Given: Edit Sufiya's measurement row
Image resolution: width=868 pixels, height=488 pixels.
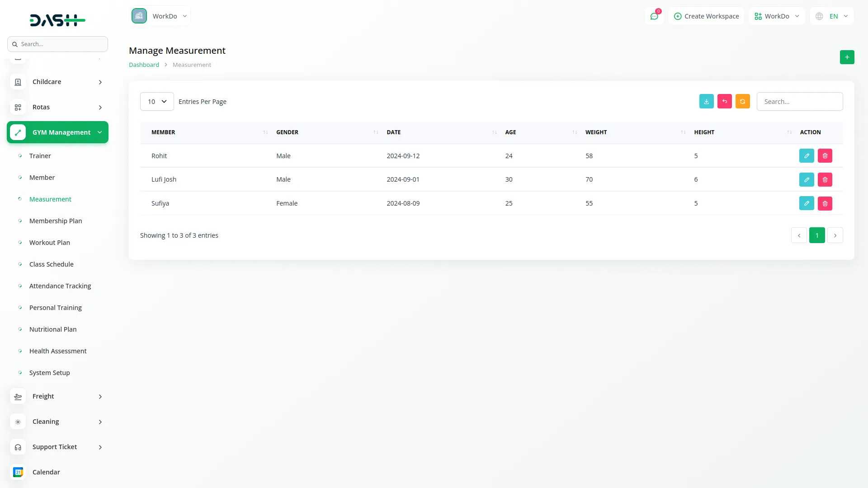Looking at the screenshot, I should [x=807, y=203].
